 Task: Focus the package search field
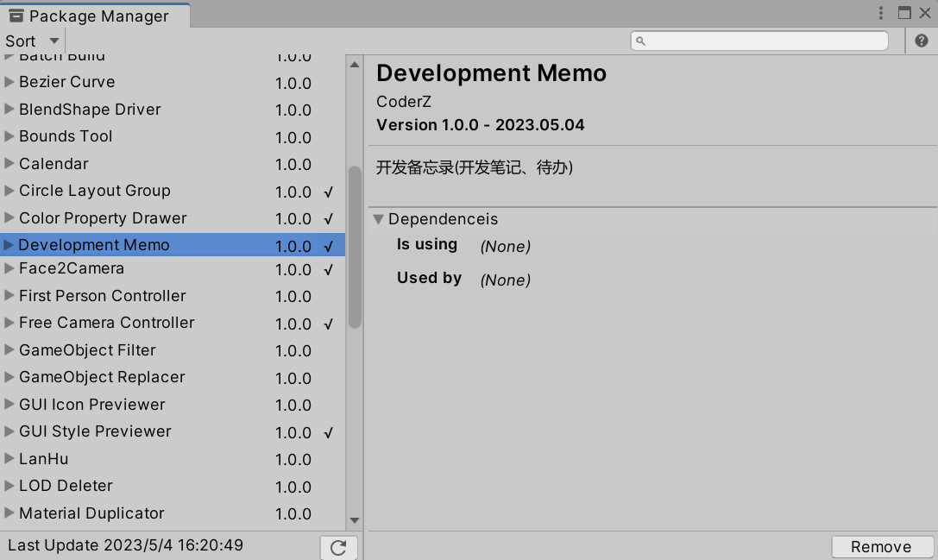click(x=759, y=41)
